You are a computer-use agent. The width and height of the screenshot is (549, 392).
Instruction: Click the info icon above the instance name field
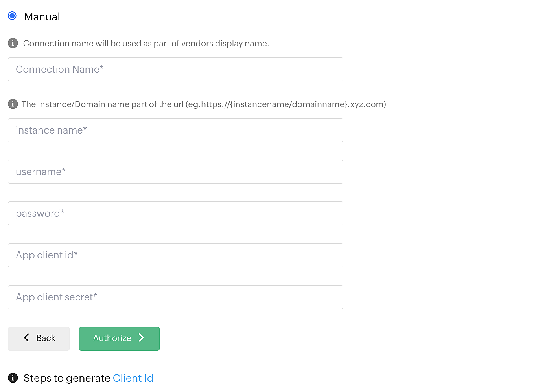[13, 104]
